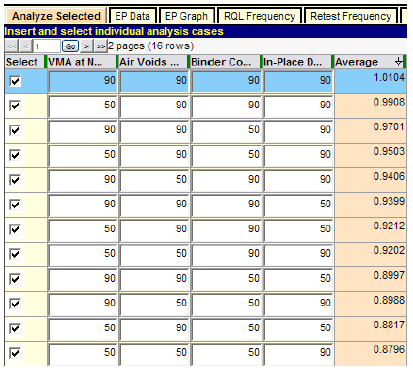The image size is (413, 371).
Task: Open the Retest Frequency tab
Action: pos(350,16)
